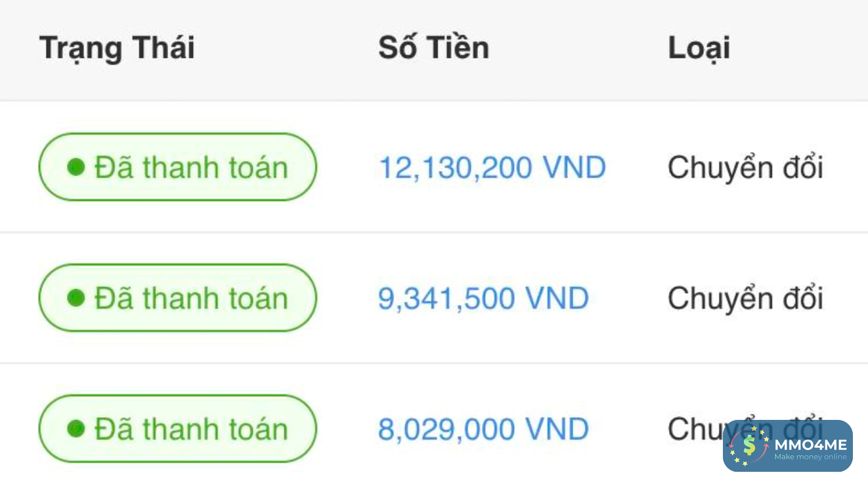The height and width of the screenshot is (481, 868).
Task: Click the 'Make money online' tagline
Action: 810,457
